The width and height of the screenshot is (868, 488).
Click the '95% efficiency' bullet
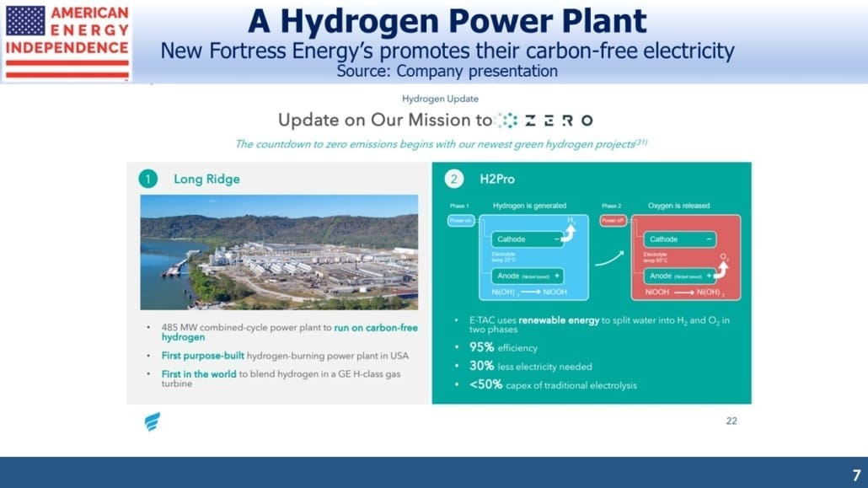pos(503,347)
